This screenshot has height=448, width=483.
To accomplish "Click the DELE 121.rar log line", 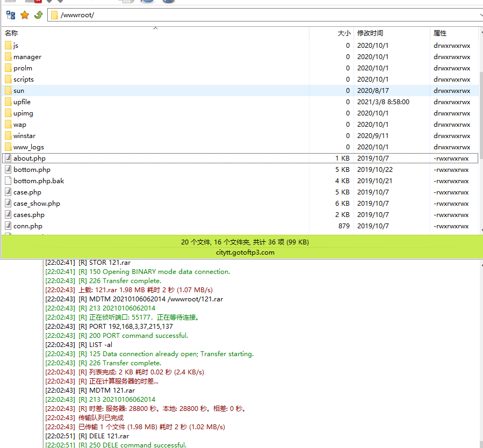I will click(109, 436).
